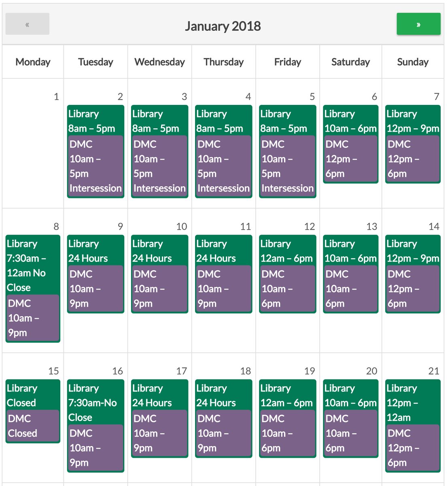Open Library 8am – 5pm event on January 2
The height and width of the screenshot is (486, 448).
pos(96,121)
